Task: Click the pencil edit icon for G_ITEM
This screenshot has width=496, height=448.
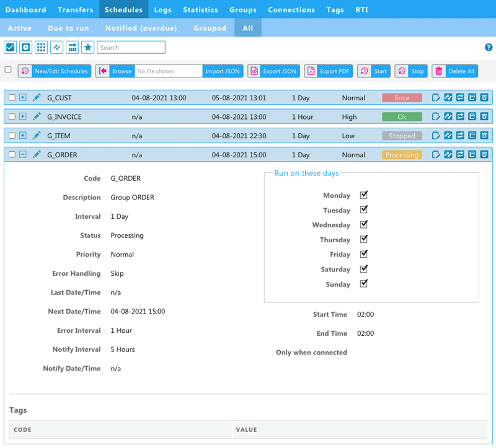Action: 37,135
